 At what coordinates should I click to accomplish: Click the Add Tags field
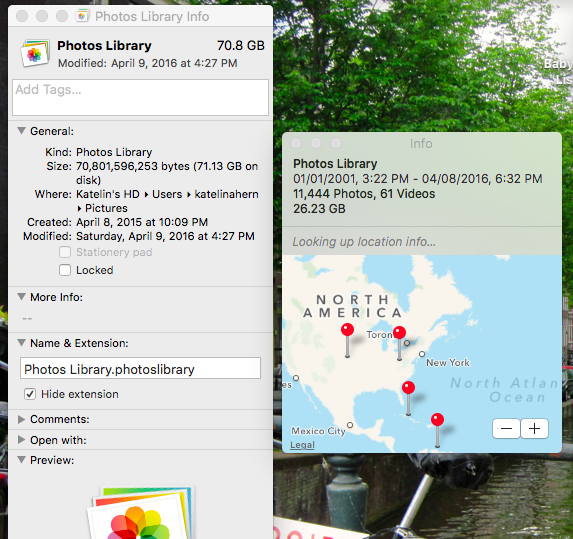(x=141, y=97)
